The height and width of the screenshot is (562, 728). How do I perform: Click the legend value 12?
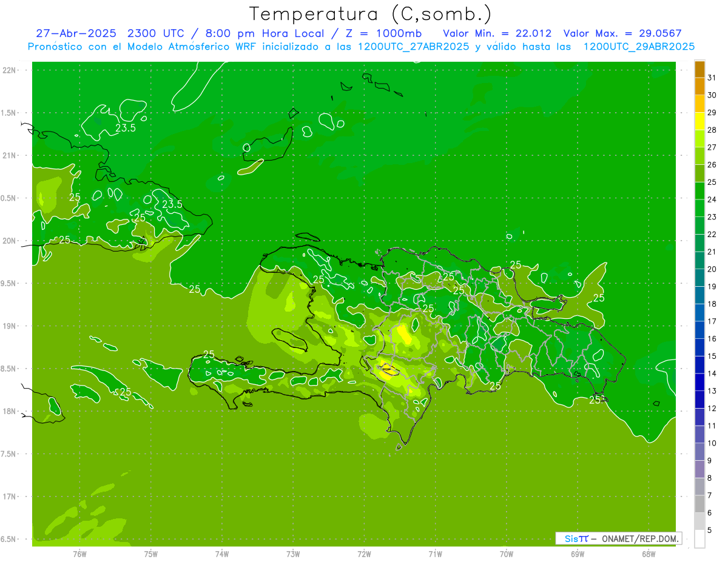(x=712, y=408)
